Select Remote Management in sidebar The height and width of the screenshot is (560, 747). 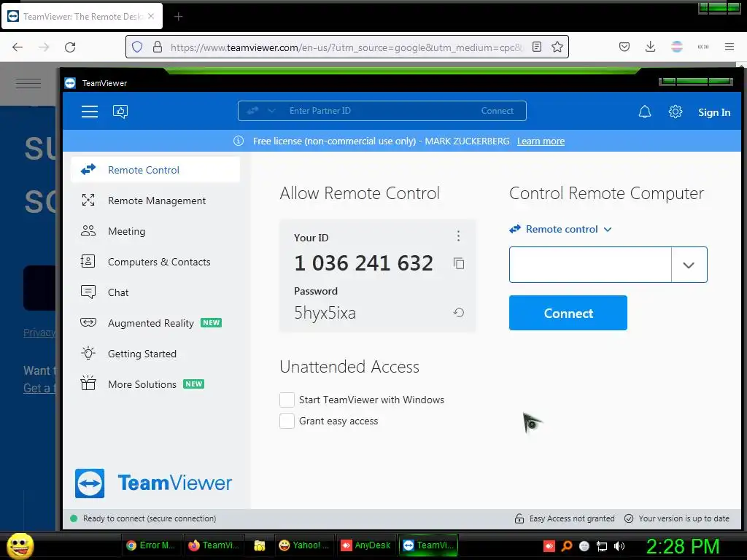155,201
